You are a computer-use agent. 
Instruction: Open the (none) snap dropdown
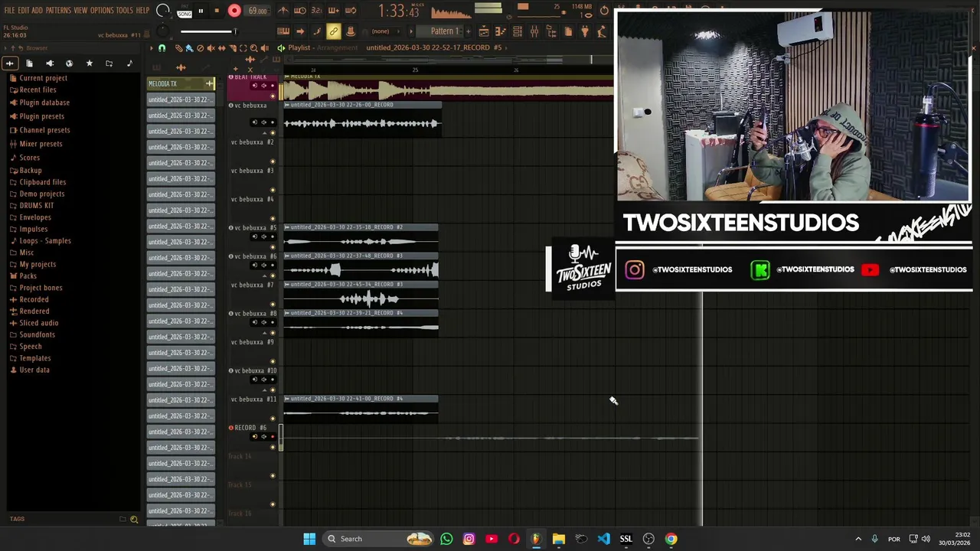click(x=385, y=31)
